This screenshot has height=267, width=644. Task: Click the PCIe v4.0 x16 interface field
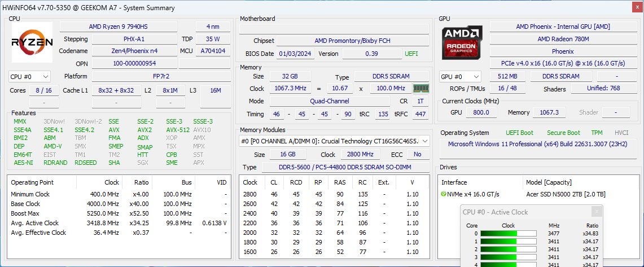(563, 63)
